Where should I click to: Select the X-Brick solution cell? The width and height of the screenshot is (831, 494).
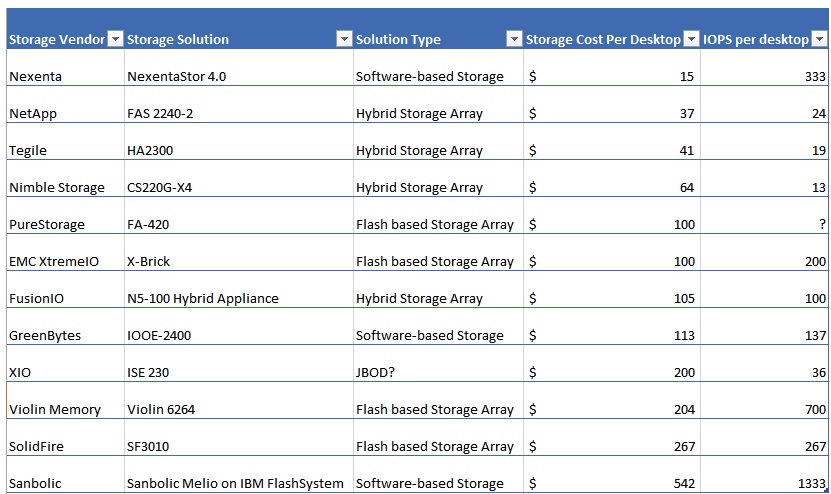coord(239,253)
